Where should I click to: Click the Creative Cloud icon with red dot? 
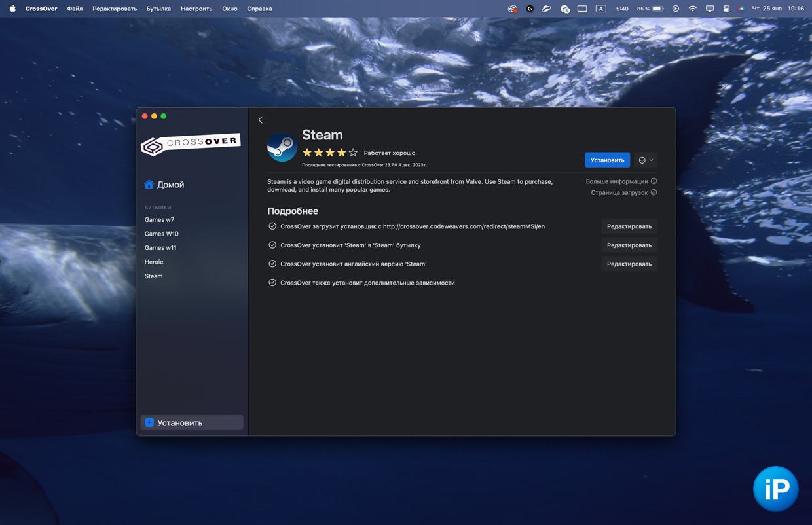[513, 9]
